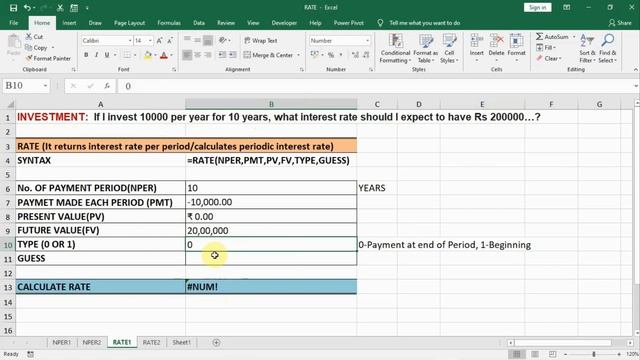Image resolution: width=640 pixels, height=360 pixels.
Task: Select cell B13 showing #NUM!
Action: pos(271,287)
